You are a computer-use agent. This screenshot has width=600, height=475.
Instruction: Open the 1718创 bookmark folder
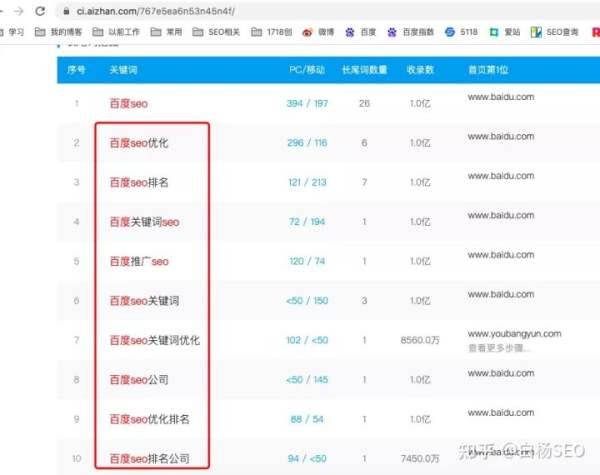pyautogui.click(x=270, y=32)
